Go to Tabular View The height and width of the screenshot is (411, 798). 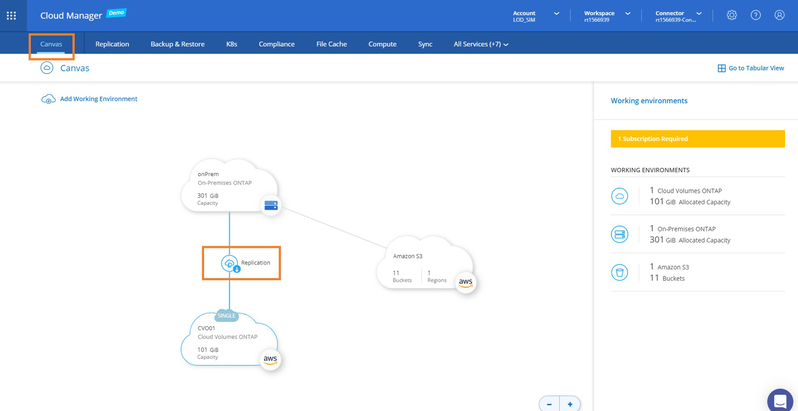point(750,68)
